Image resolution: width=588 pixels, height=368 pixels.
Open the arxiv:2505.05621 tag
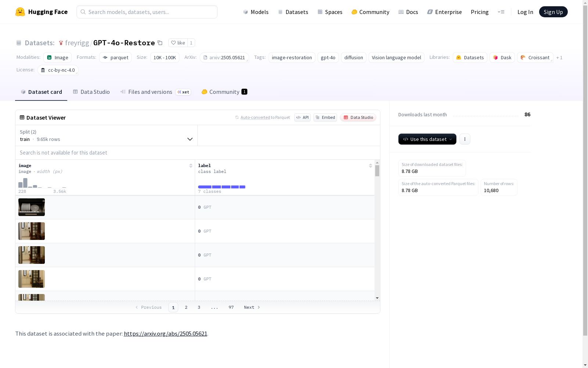(x=224, y=57)
